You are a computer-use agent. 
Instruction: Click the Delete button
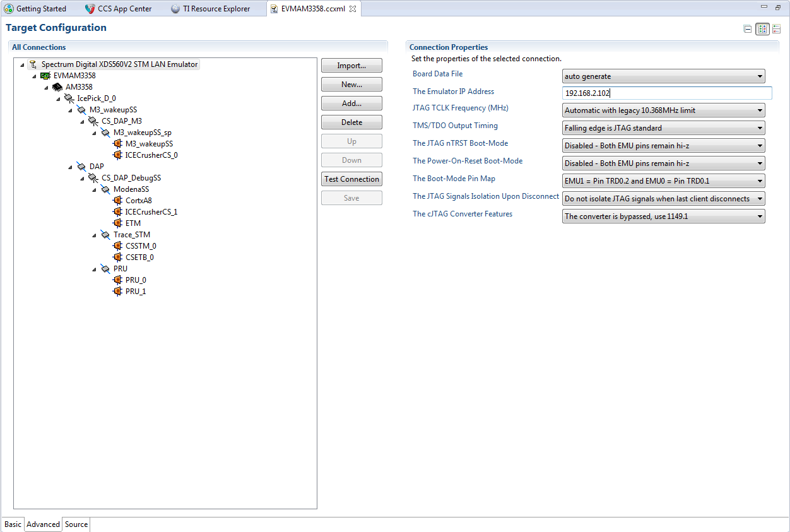(351, 122)
